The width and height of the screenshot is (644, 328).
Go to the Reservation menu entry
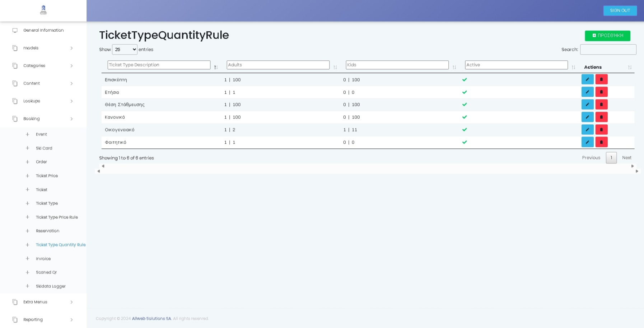[47, 231]
